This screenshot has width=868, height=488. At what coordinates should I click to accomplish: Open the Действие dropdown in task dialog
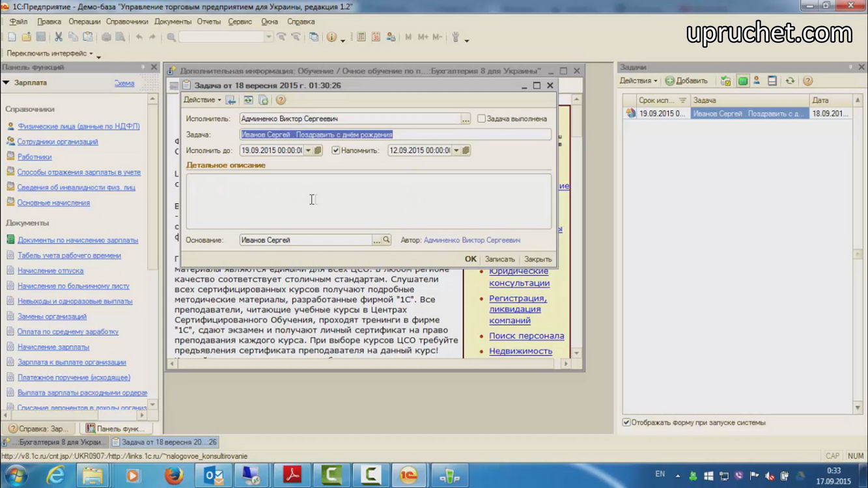pyautogui.click(x=202, y=100)
